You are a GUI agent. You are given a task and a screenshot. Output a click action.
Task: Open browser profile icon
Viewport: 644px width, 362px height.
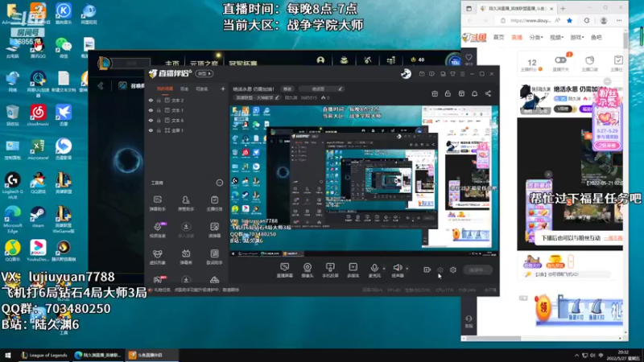[x=603, y=21]
